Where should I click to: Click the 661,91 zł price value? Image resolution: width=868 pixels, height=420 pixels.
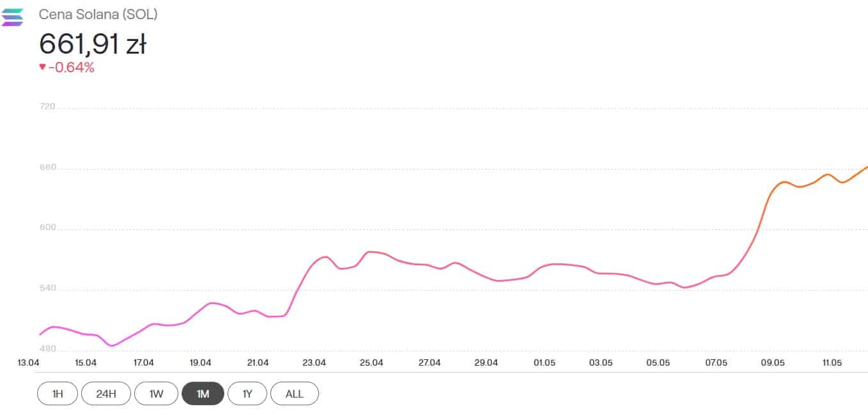tap(93, 44)
